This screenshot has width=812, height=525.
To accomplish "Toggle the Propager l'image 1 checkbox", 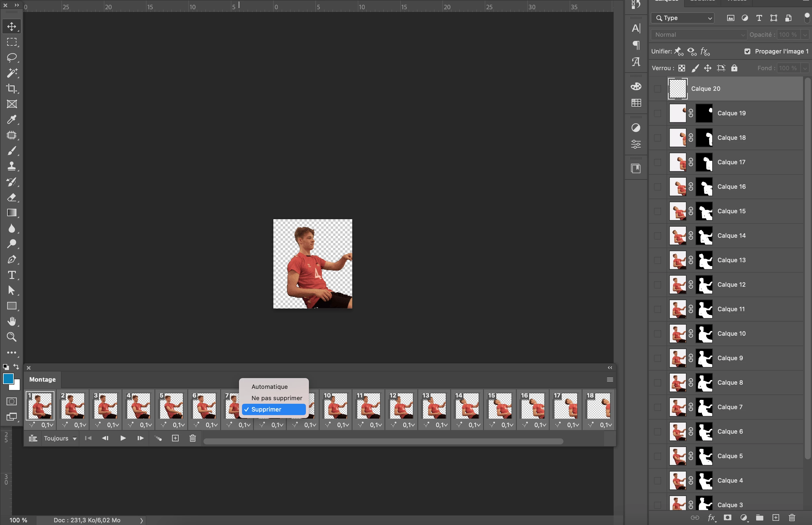I will point(747,51).
